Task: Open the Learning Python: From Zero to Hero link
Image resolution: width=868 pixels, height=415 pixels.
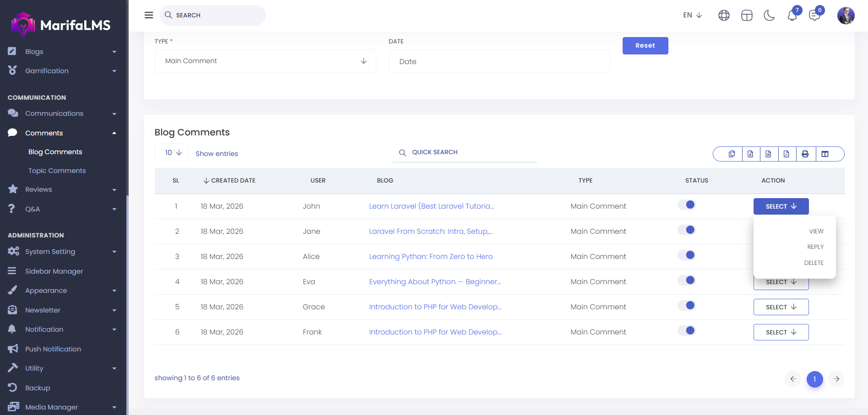Action: pyautogui.click(x=431, y=257)
